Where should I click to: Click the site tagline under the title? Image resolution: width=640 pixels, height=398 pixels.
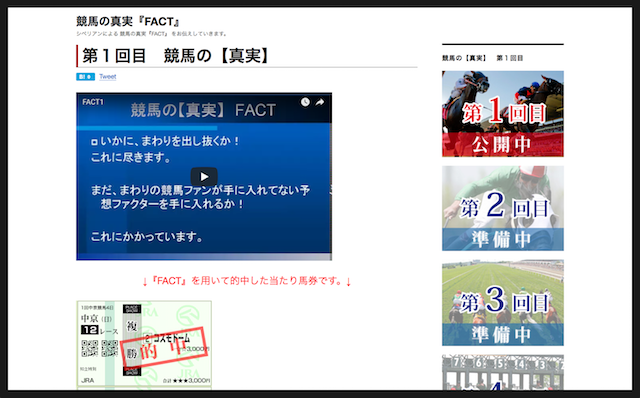[152, 34]
